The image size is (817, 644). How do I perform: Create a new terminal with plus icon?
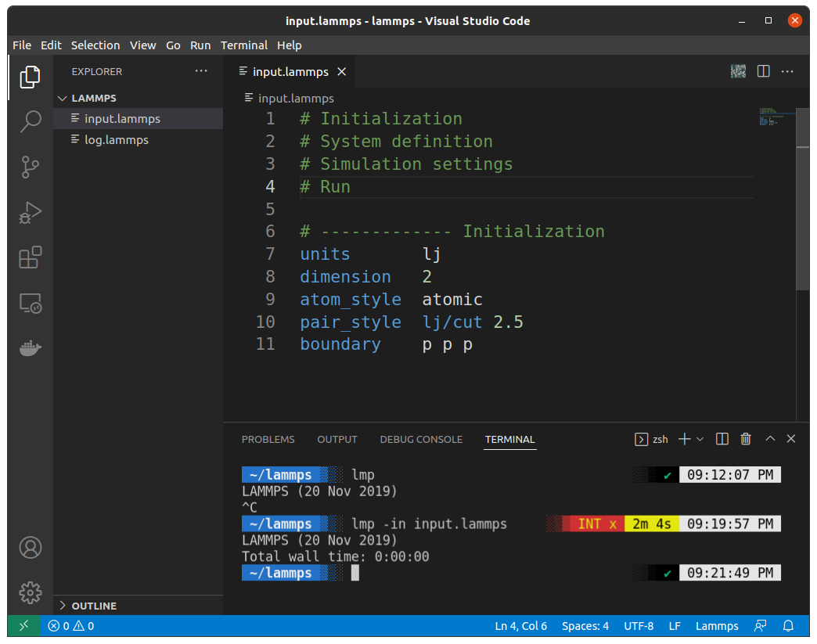[x=685, y=439]
